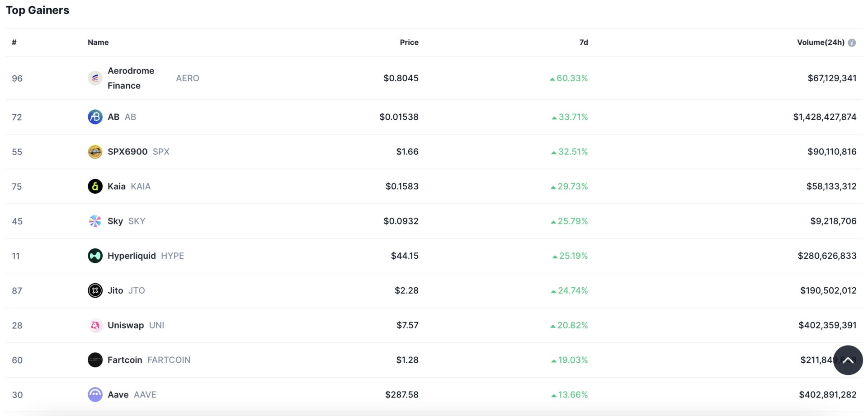
Task: Open the Uniswap coin name link
Action: (126, 325)
